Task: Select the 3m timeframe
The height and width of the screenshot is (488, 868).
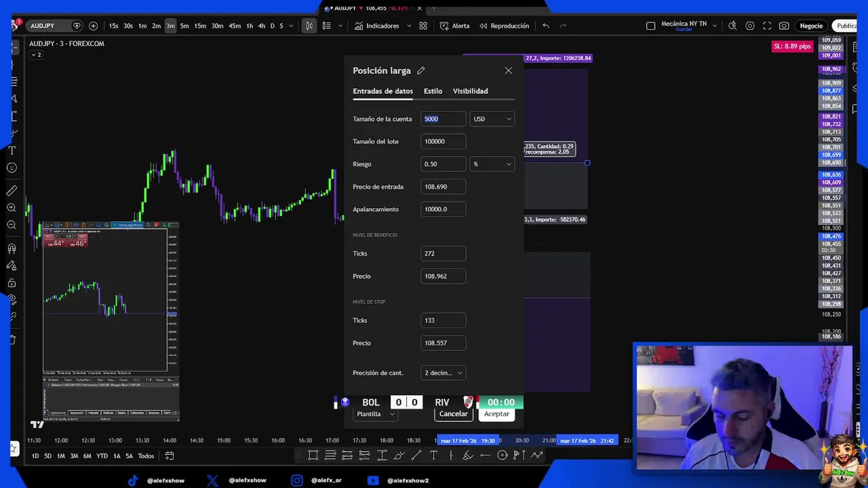Action: coord(170,26)
